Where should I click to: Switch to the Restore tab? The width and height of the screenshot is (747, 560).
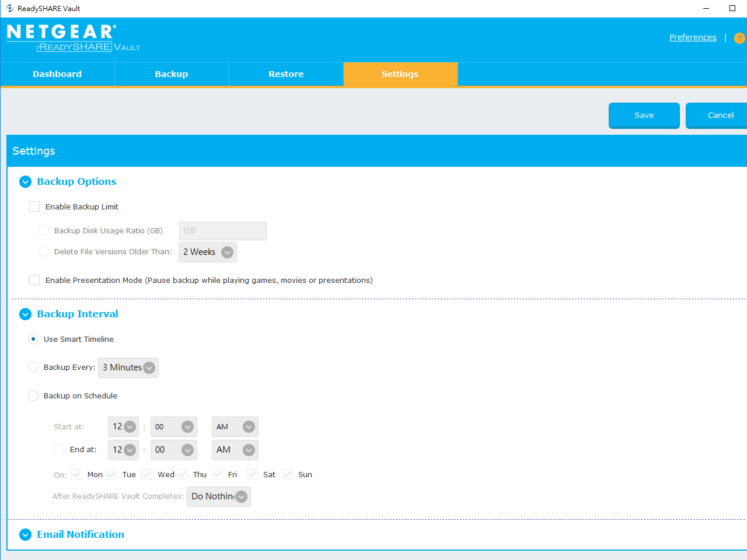pos(286,74)
